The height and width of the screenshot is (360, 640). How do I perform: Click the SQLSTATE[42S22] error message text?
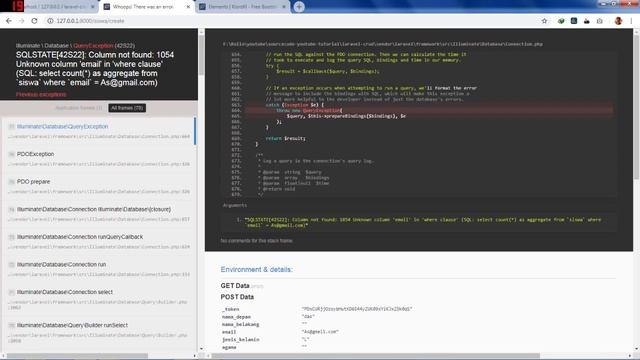[x=95, y=69]
